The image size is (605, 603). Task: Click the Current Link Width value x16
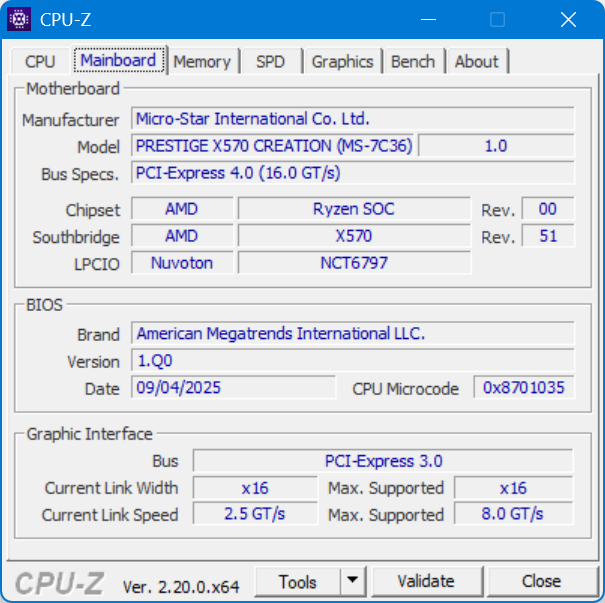(255, 488)
